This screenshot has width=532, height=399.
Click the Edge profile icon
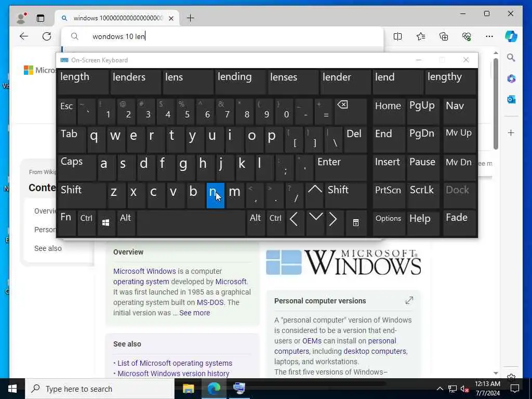[21, 18]
